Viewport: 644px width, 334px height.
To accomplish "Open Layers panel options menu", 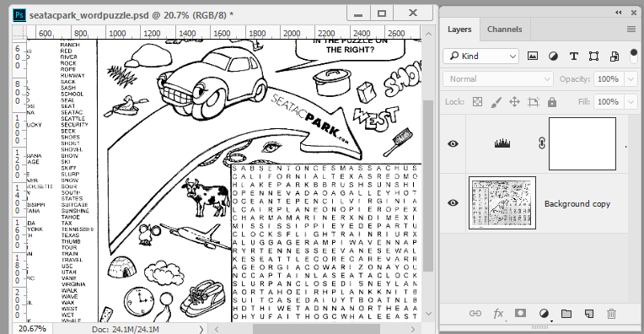I will click(x=631, y=30).
